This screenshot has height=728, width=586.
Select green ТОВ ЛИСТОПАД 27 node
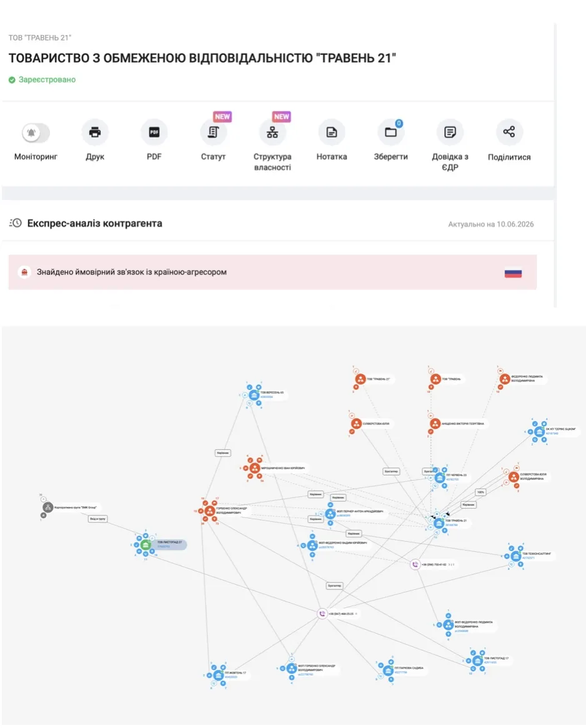[x=146, y=545]
